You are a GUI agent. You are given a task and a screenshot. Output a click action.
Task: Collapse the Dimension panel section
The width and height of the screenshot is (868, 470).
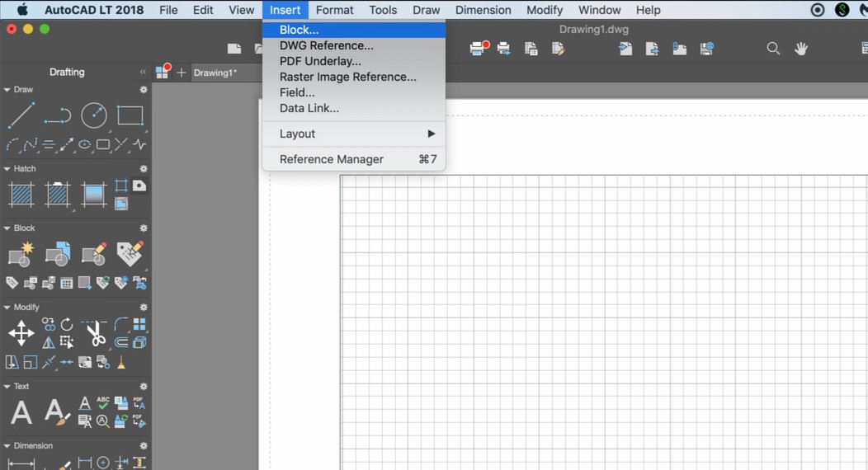(7, 445)
